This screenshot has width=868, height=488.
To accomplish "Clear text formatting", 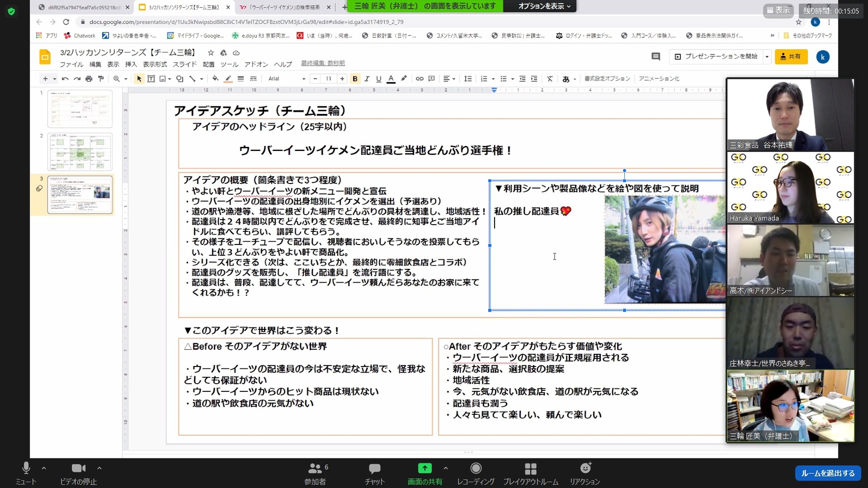I will pyautogui.click(x=550, y=79).
